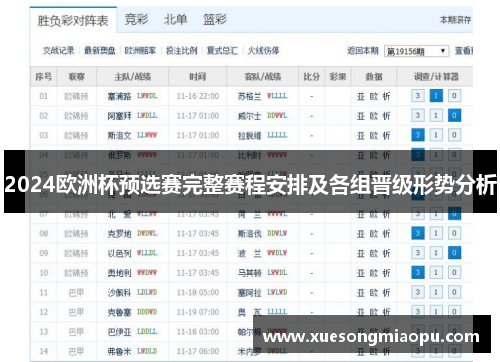Click away team 苏格兰 in row 01

coord(249,96)
